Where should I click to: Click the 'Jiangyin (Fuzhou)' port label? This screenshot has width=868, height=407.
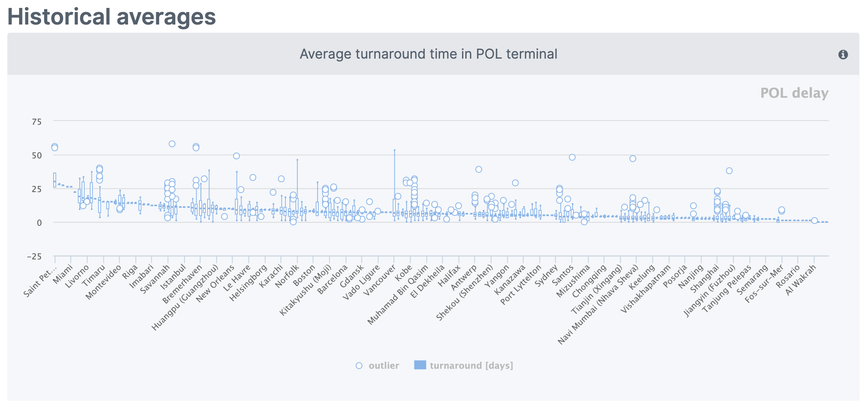point(710,291)
